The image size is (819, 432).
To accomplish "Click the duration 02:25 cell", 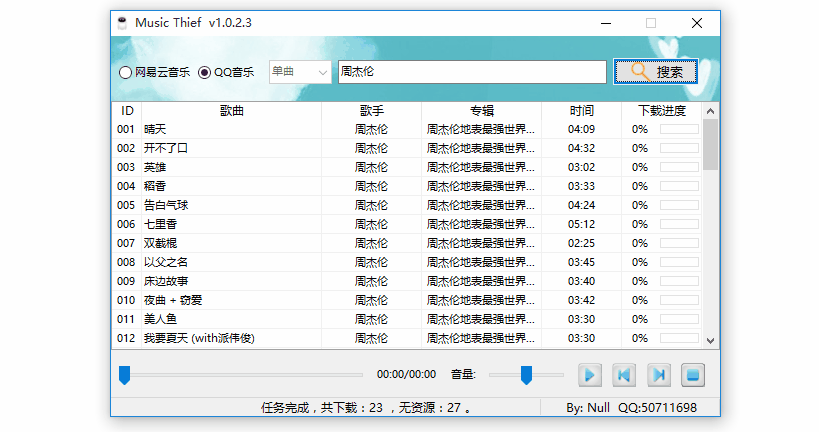I will coord(581,243).
